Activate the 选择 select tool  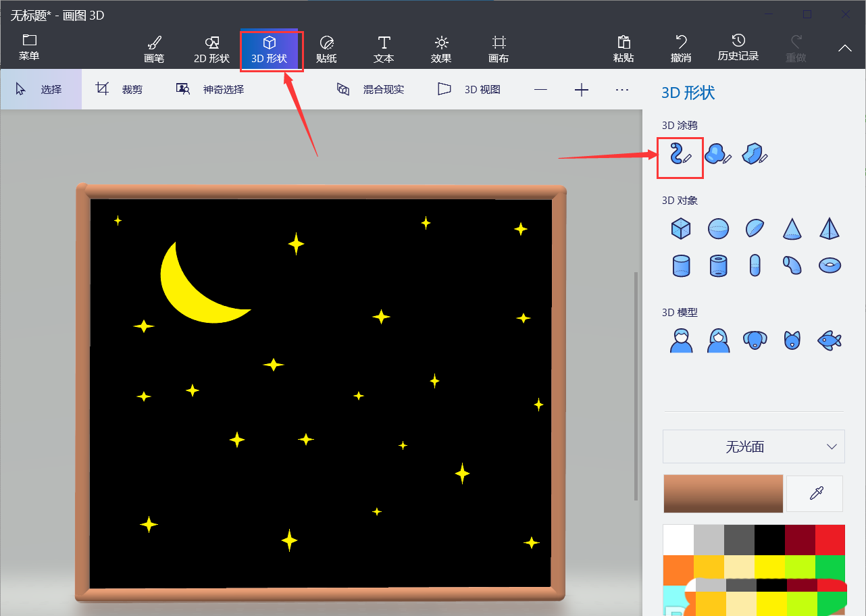pyautogui.click(x=41, y=89)
